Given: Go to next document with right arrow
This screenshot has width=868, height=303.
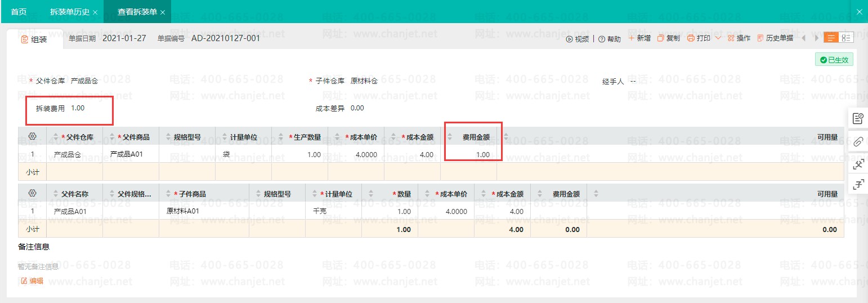Looking at the screenshot, I should pos(817,38).
